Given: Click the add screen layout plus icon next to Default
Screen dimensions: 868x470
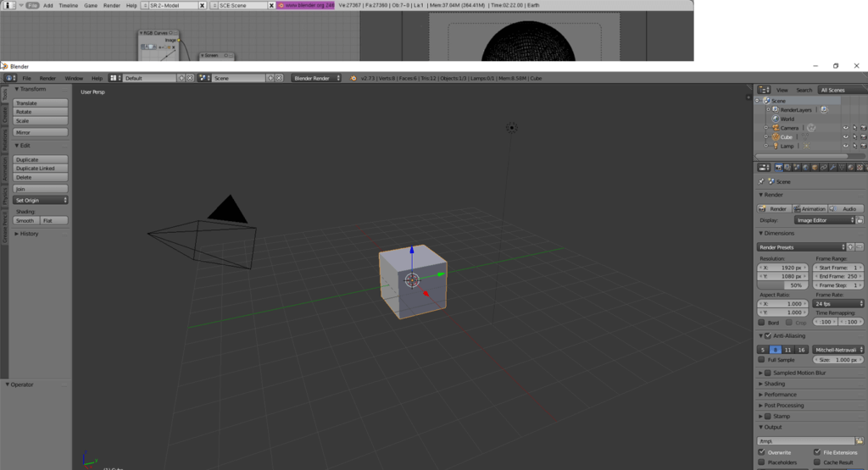Looking at the screenshot, I should [x=181, y=78].
